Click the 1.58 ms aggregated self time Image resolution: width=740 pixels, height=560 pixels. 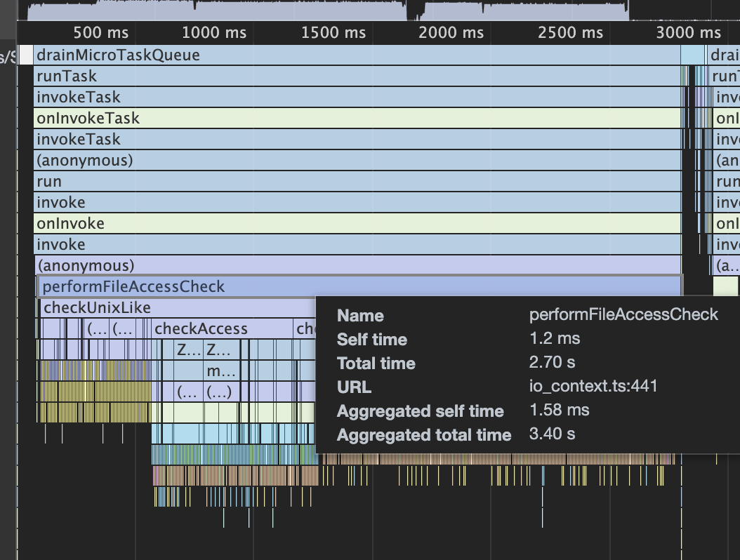pos(560,410)
